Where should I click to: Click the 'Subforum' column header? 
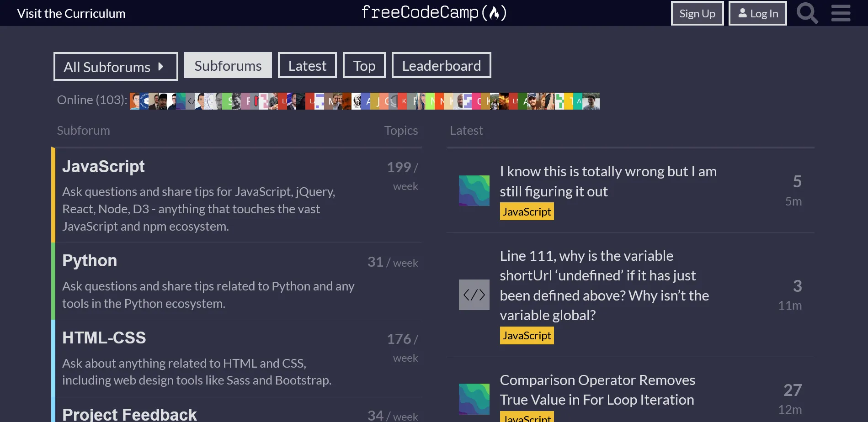[83, 130]
